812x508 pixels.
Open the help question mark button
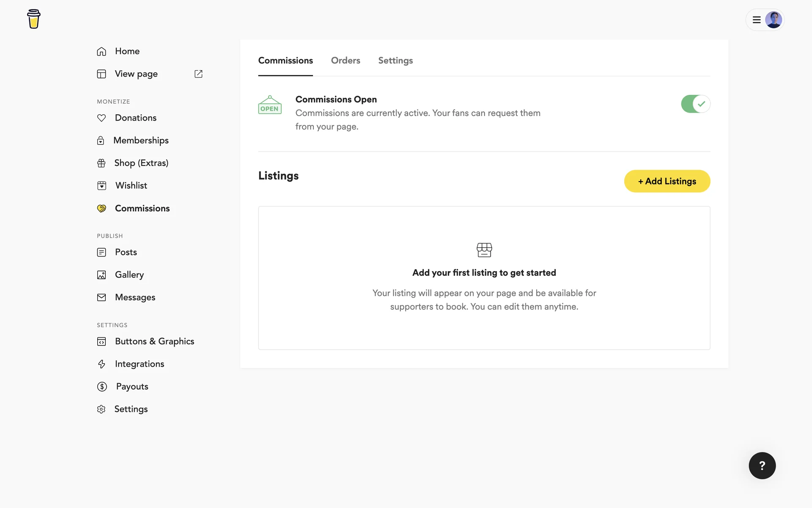(x=762, y=465)
